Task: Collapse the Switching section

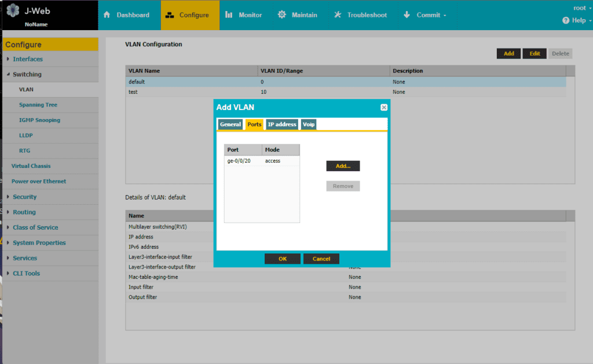Action: [x=8, y=75]
